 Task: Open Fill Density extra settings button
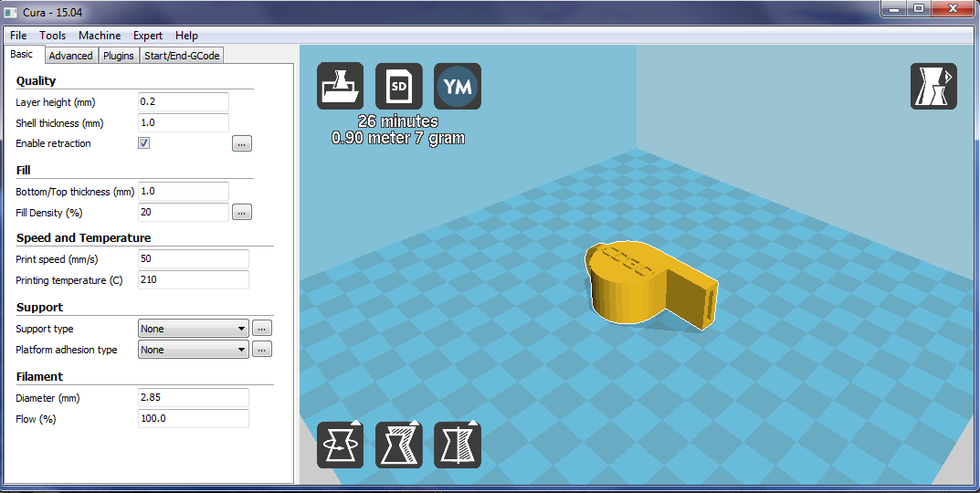coord(242,213)
